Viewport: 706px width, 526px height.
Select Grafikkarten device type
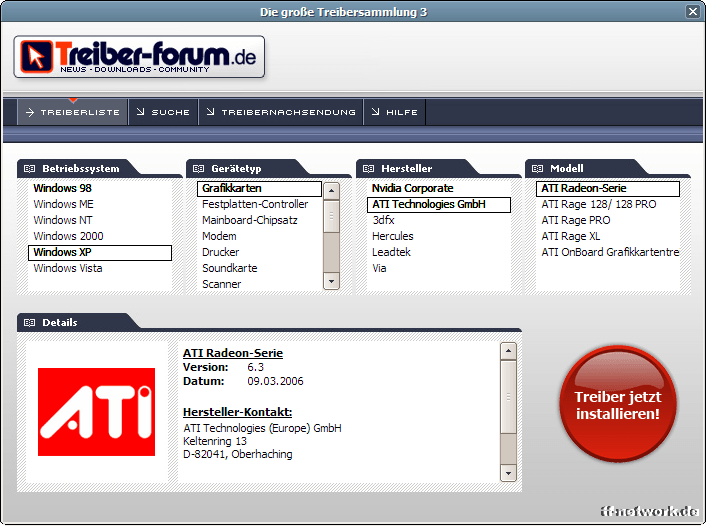tap(259, 189)
